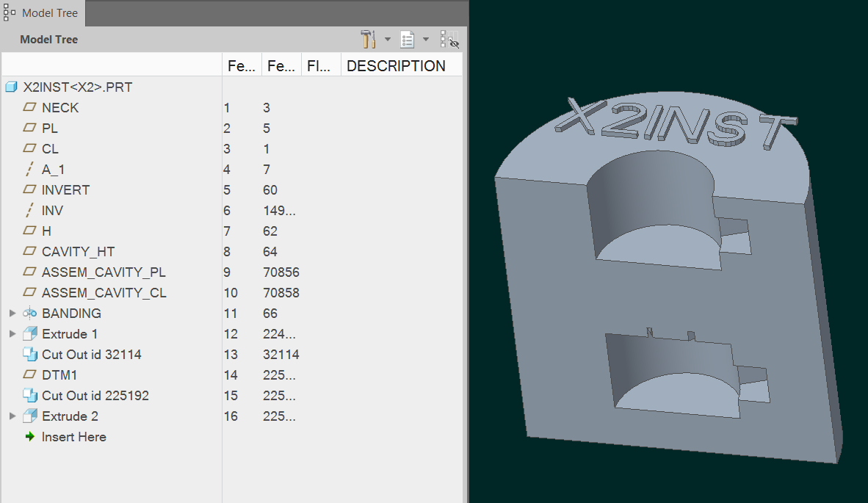Open tree column display settings list icon
This screenshot has width=868, height=503.
407,39
